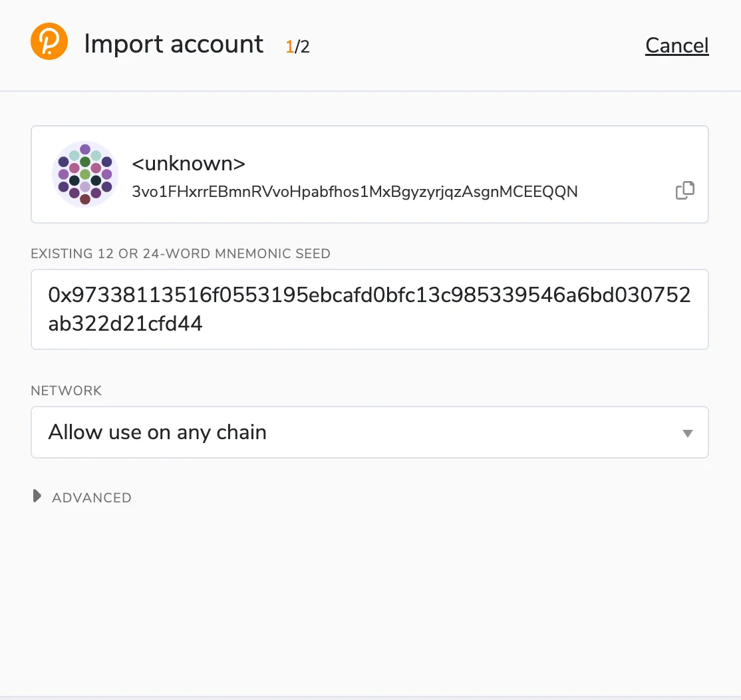Tap the circular avatar beside <unknown>

tap(85, 174)
